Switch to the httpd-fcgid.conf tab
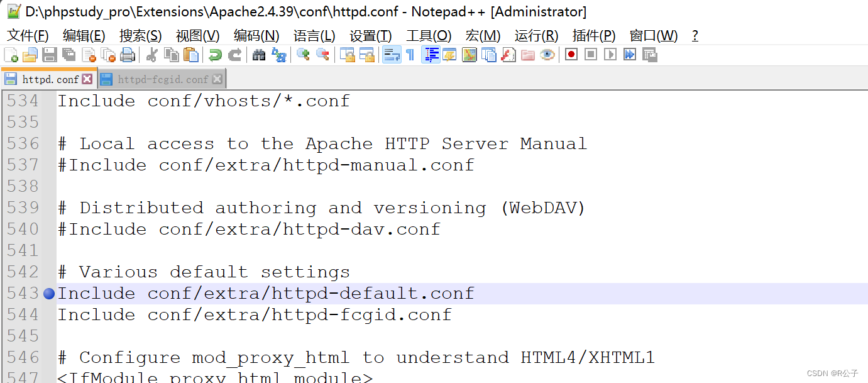The height and width of the screenshot is (383, 868). point(160,79)
